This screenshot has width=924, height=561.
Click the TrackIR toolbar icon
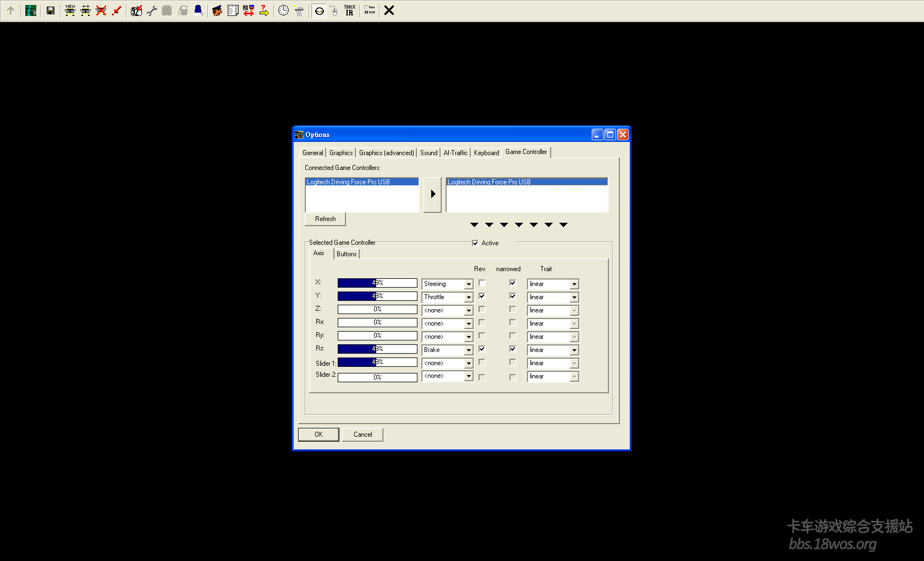coord(350,10)
